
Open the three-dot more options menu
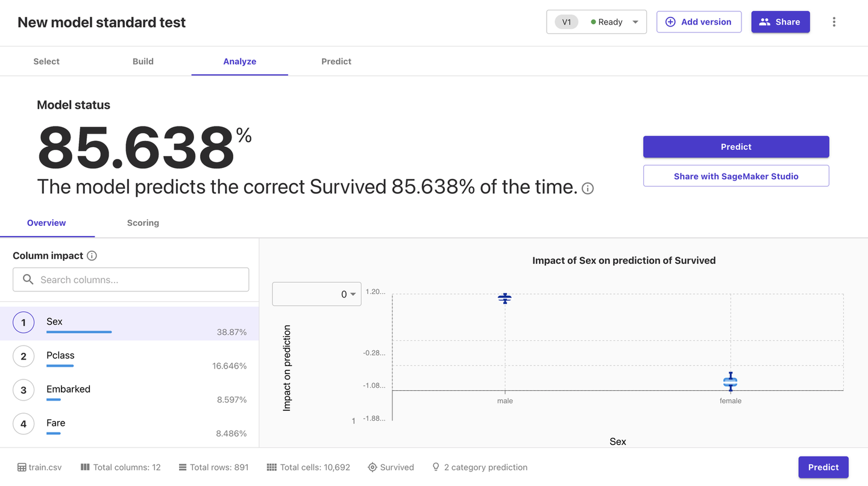click(x=834, y=22)
